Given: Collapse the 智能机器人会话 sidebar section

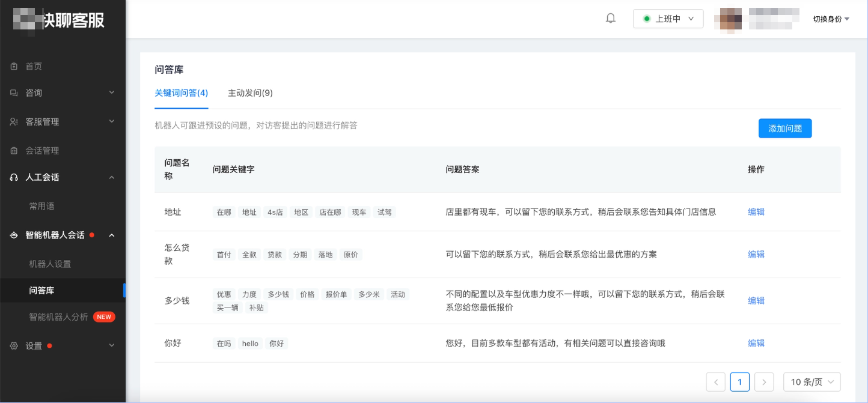Looking at the screenshot, I should (111, 235).
